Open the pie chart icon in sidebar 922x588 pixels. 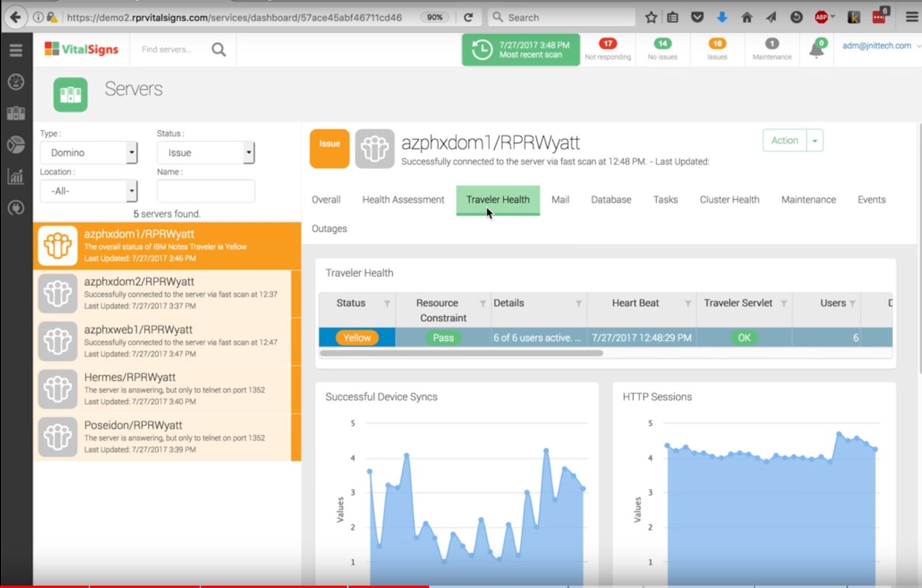[16, 145]
